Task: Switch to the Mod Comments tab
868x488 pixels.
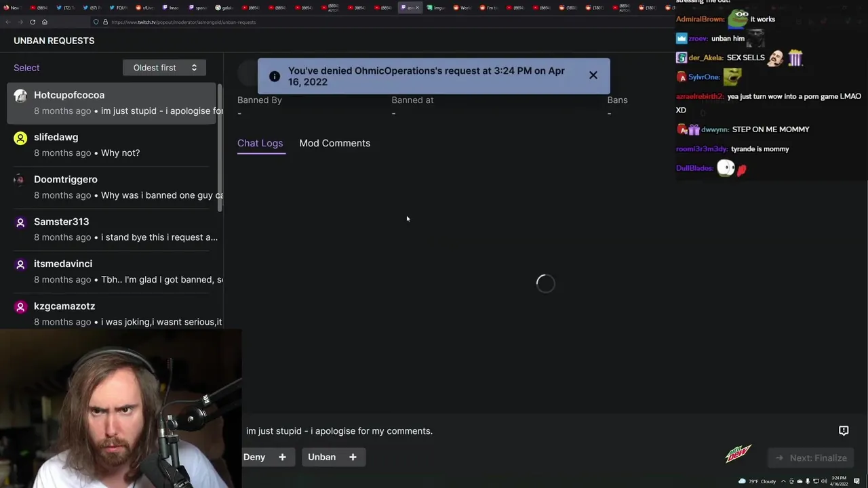Action: [x=334, y=143]
